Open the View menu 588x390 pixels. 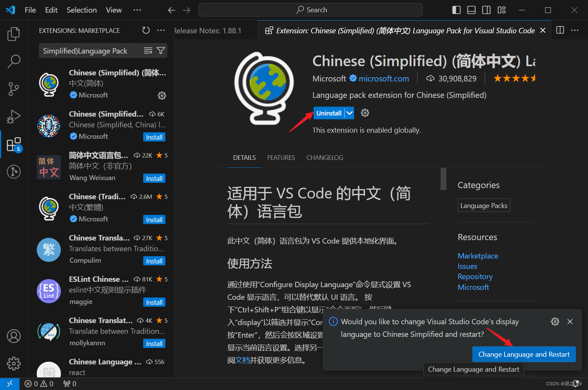coord(114,10)
